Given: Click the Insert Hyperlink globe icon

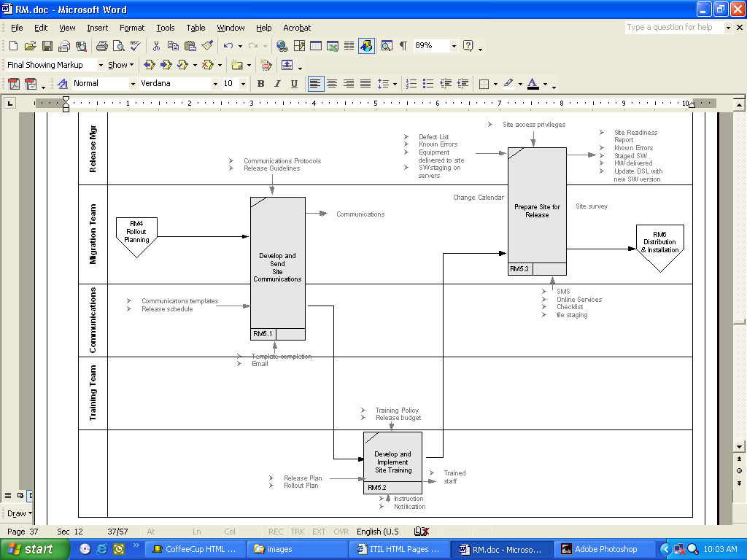Looking at the screenshot, I should [282, 46].
